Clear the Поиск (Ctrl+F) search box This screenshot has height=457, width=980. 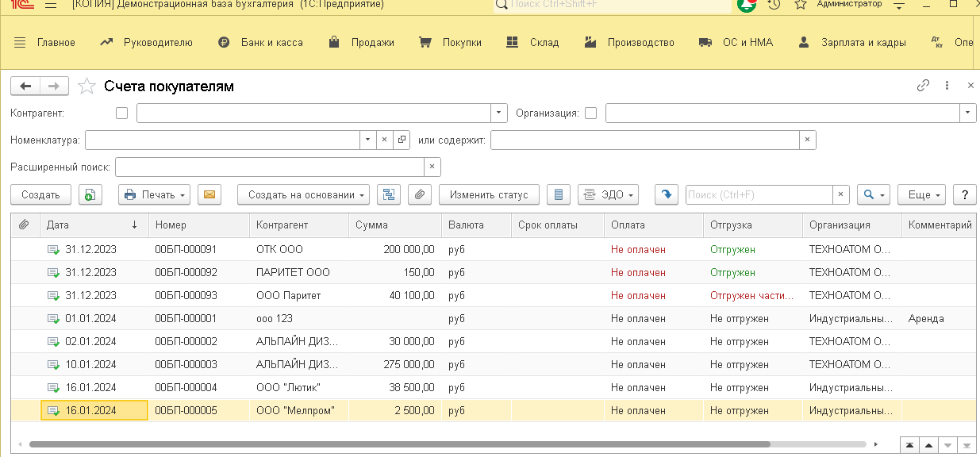click(841, 194)
